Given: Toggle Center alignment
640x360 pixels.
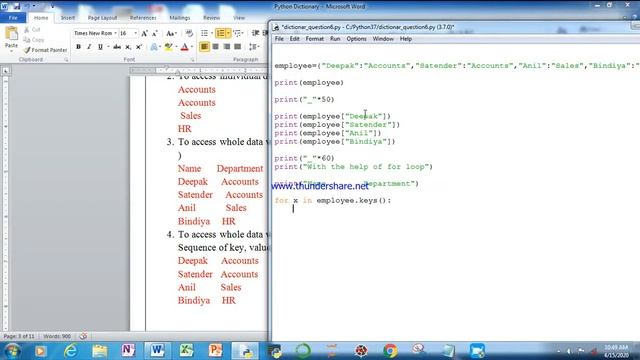Looking at the screenshot, I should point(216,47).
